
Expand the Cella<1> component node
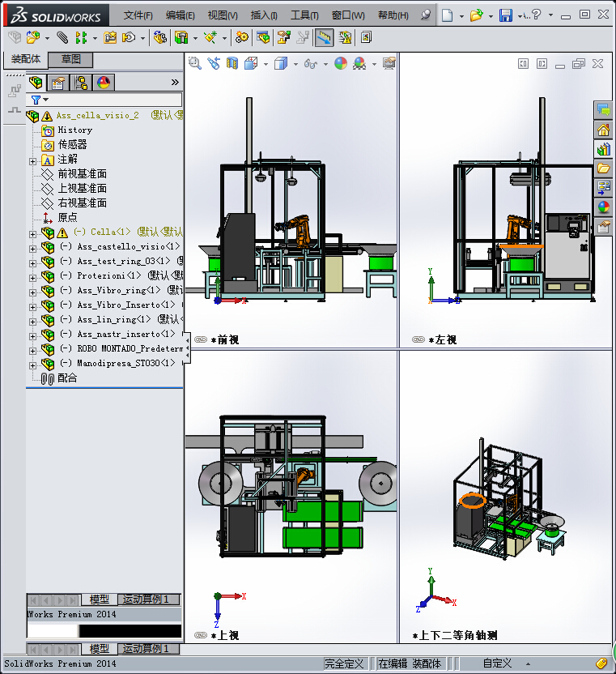(x=32, y=234)
